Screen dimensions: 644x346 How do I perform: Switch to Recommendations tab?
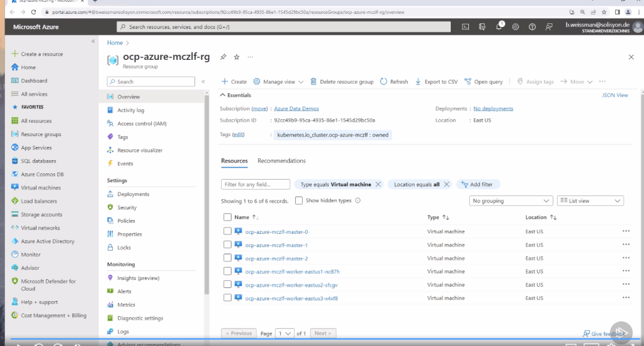pos(281,161)
